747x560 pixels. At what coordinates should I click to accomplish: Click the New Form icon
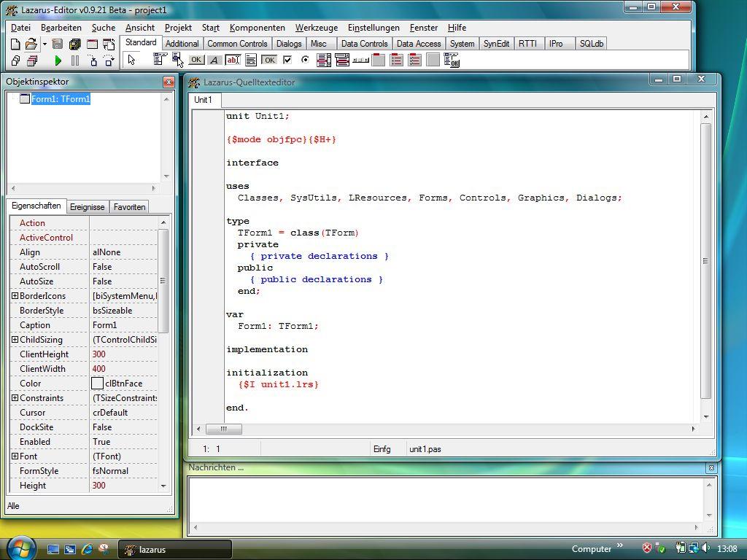[92, 44]
